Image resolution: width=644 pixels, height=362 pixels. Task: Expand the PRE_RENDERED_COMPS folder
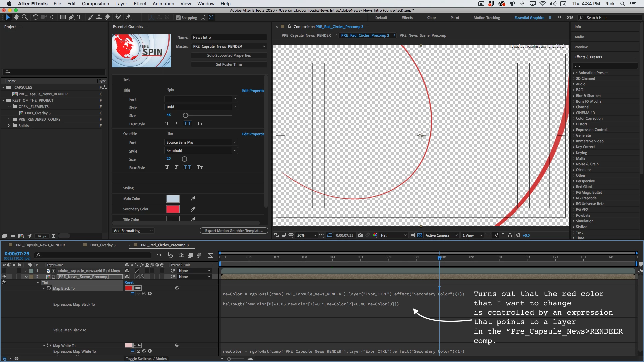(9, 119)
